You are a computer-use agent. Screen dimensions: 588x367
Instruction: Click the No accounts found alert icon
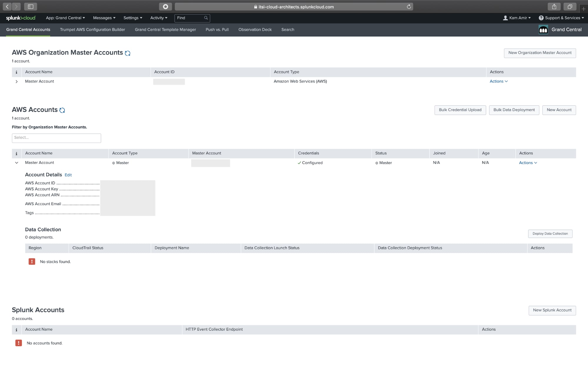click(19, 343)
